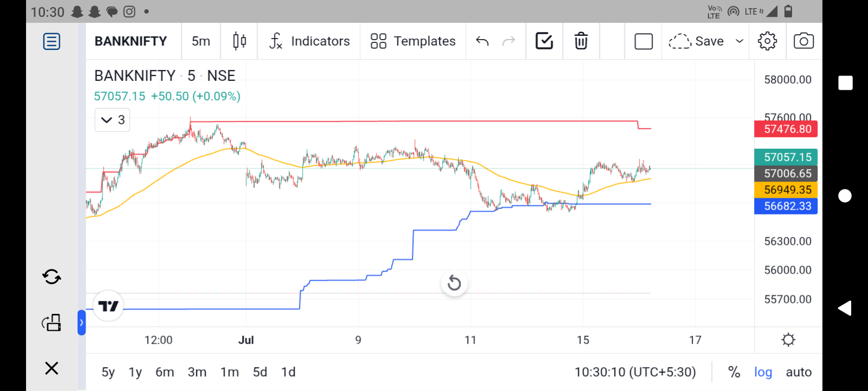The width and height of the screenshot is (868, 391).
Task: Select the 1d date range
Action: point(288,372)
